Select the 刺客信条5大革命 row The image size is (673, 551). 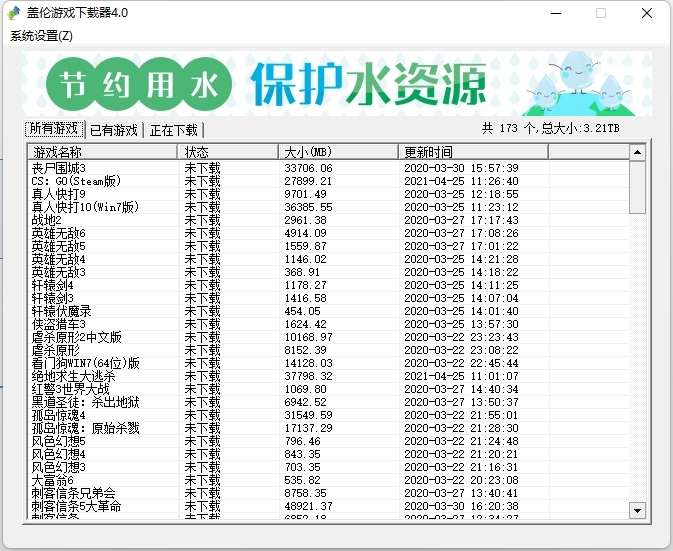pos(328,506)
